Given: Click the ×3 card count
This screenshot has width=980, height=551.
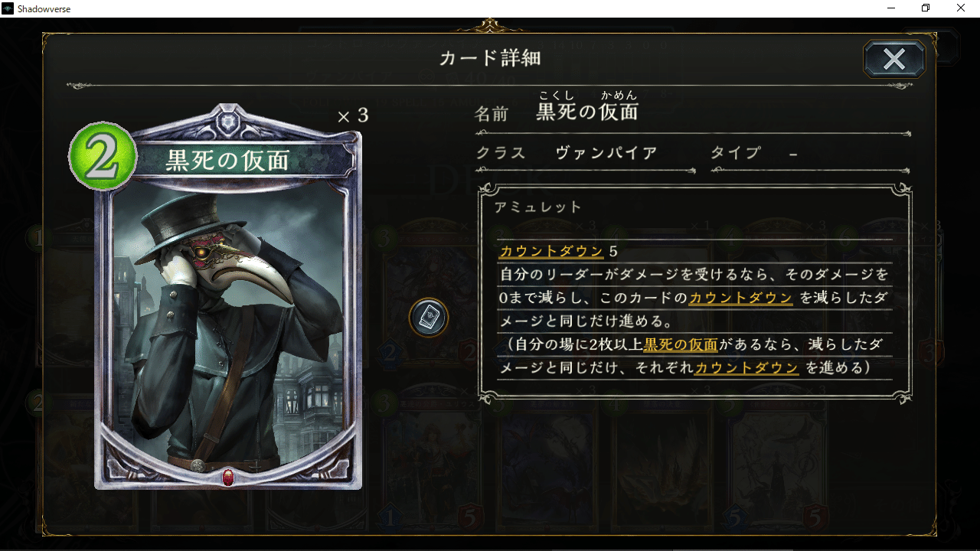Looking at the screenshot, I should pyautogui.click(x=352, y=116).
